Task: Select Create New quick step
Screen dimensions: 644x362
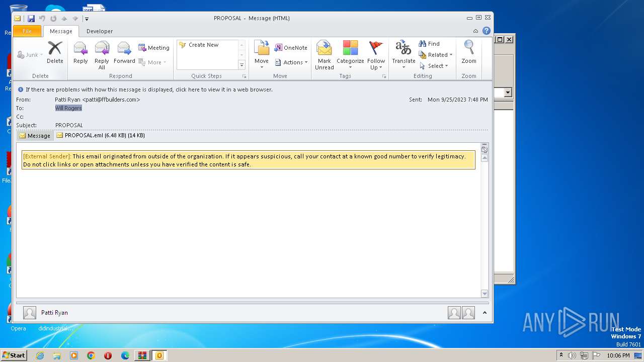Action: tap(204, 45)
